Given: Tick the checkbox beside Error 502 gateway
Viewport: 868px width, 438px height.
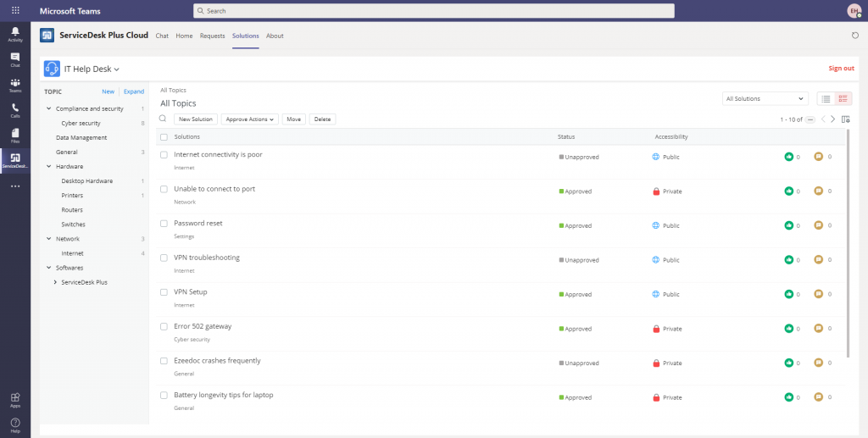Looking at the screenshot, I should point(164,326).
